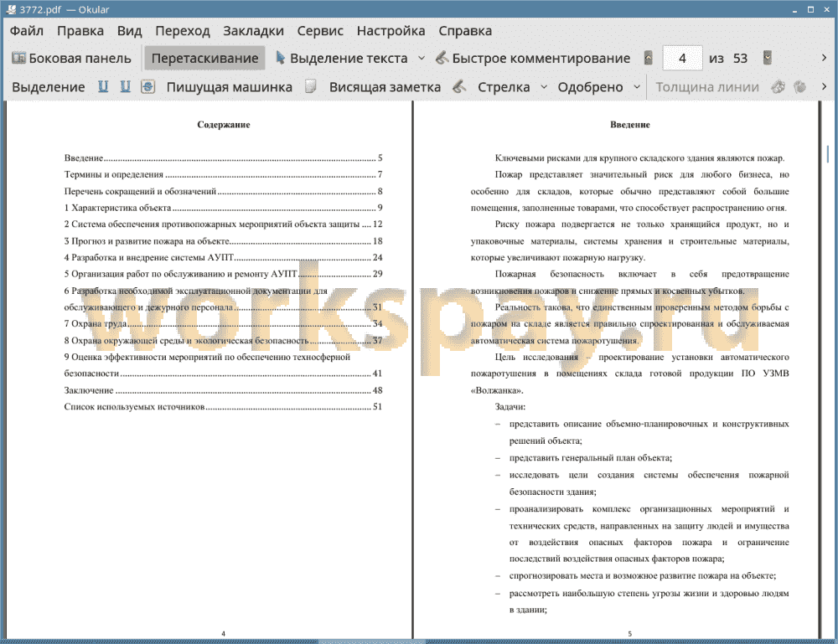838x644 pixels.
Task: Click the Содержание heading
Action: pos(224,125)
